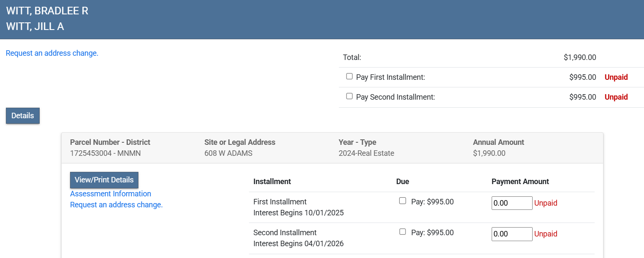Click owner name WITT, BRADLEE R
Viewport: 644px width, 258px height.
(47, 11)
